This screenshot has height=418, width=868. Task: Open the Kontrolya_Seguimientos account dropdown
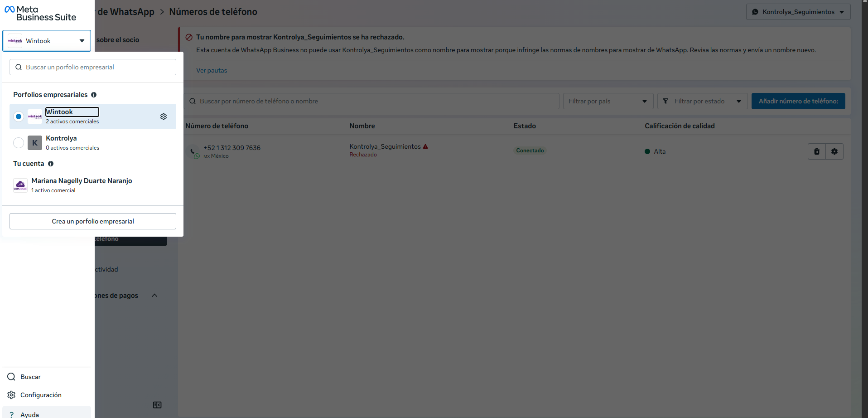(x=798, y=12)
